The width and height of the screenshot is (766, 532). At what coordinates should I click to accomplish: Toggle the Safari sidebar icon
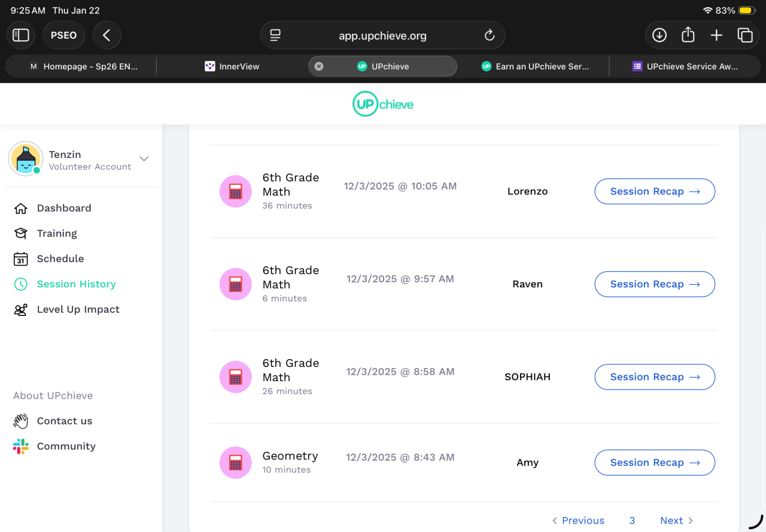21,35
